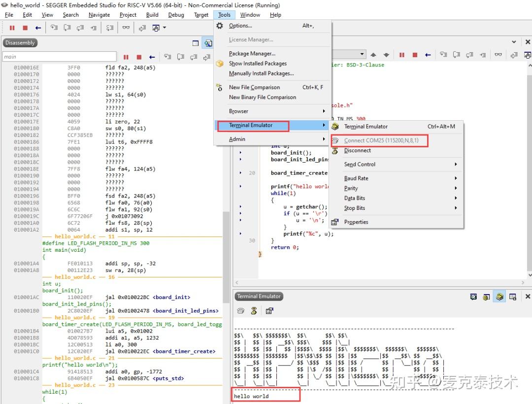Expand Parity options
Image resolution: width=532 pixels, height=404 pixels.
click(397, 188)
